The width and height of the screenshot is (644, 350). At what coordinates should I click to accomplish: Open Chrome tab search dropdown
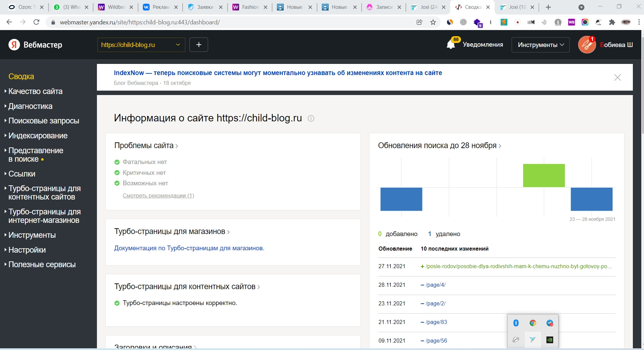581,7
